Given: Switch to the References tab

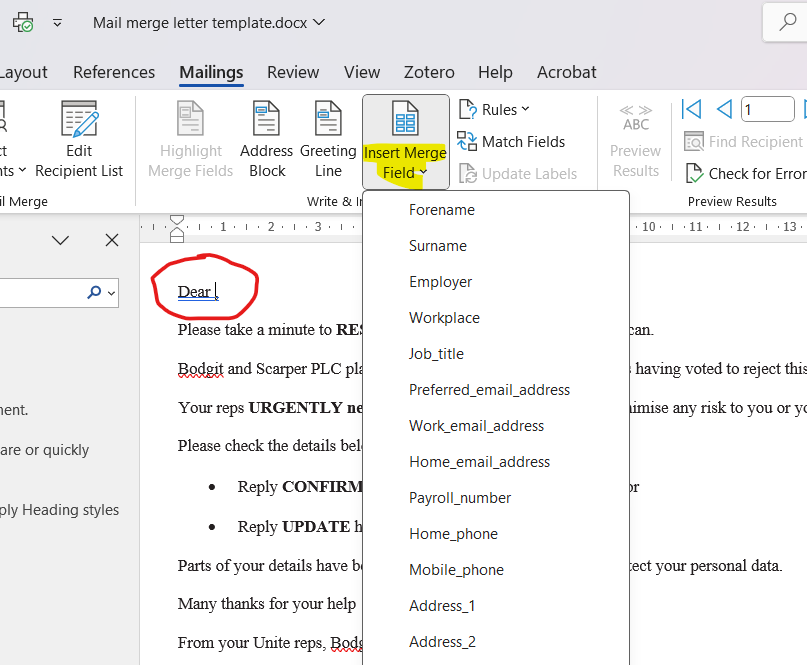Looking at the screenshot, I should [114, 72].
